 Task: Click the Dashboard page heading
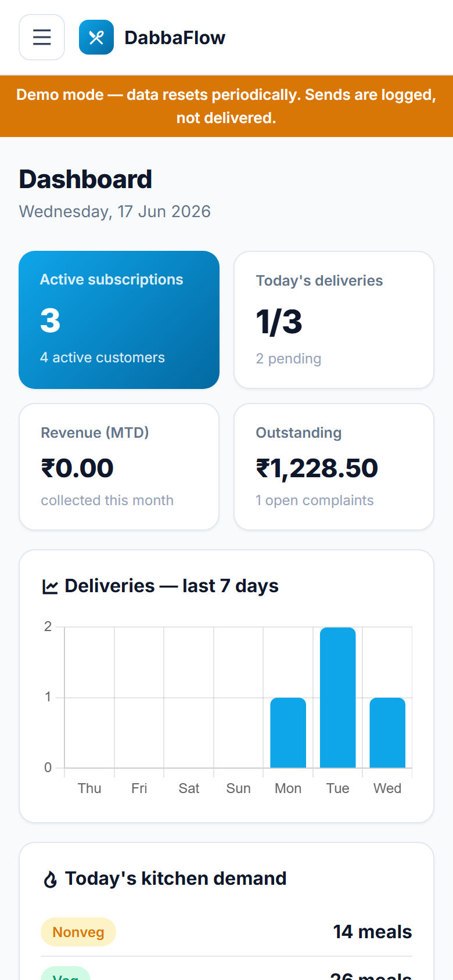click(x=85, y=179)
